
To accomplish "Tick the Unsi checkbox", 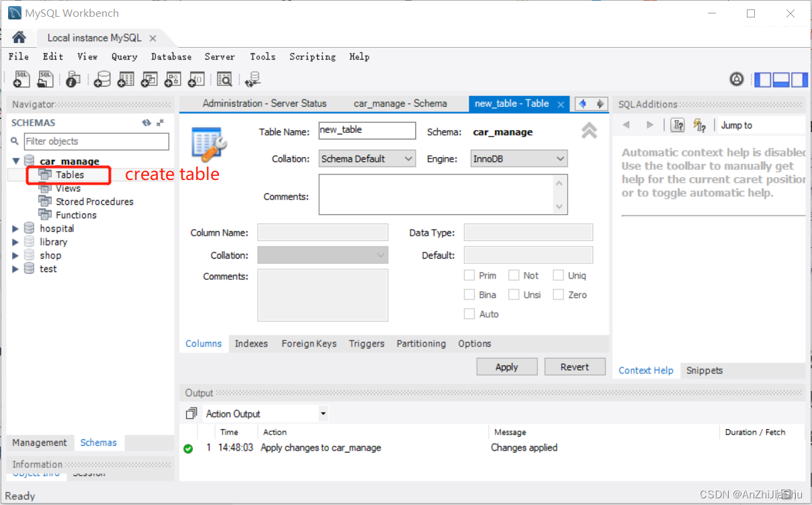I will (514, 295).
